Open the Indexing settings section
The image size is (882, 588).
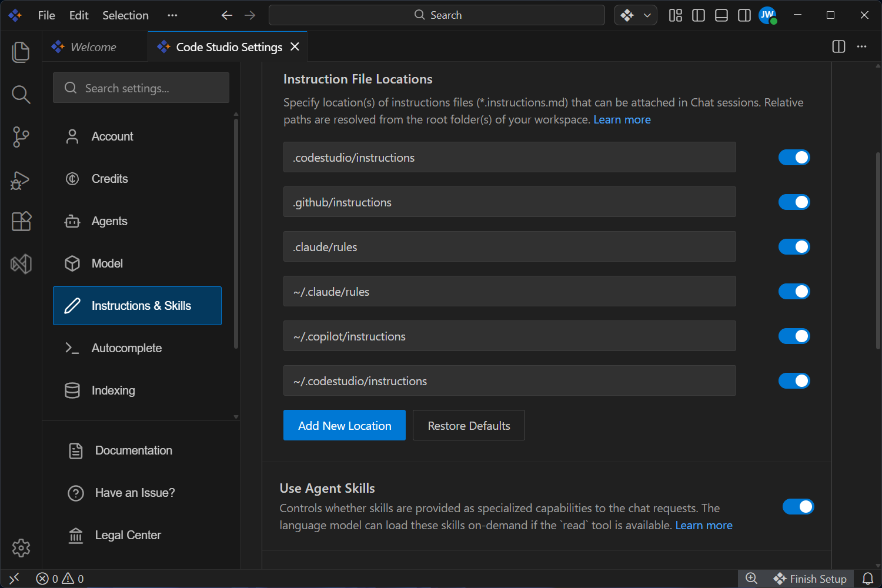tap(137, 390)
